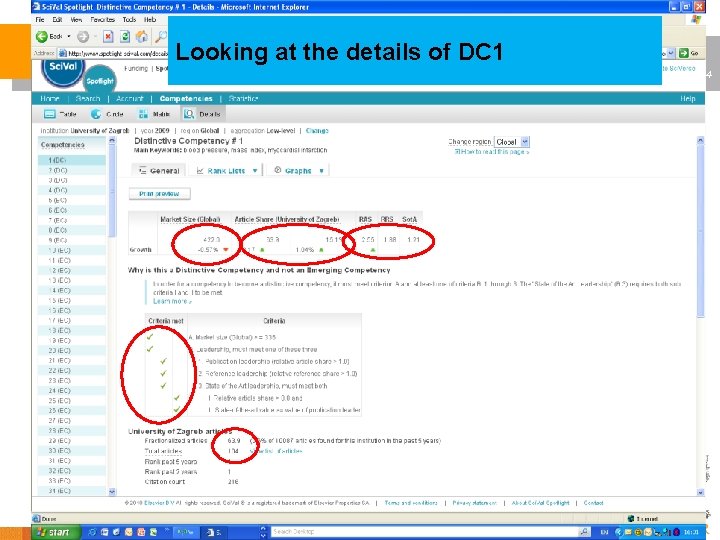Go to the Competencies navigation tab
The height and width of the screenshot is (540, 720).
pos(186,99)
